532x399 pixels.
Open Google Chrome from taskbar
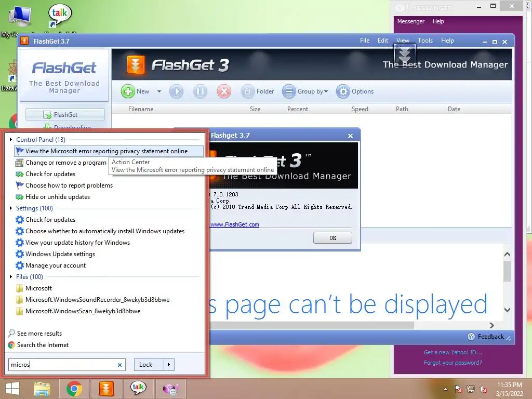tap(74, 389)
